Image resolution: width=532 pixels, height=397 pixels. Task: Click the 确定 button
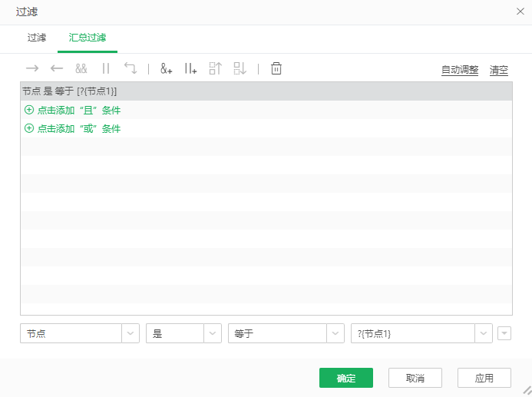(346, 378)
